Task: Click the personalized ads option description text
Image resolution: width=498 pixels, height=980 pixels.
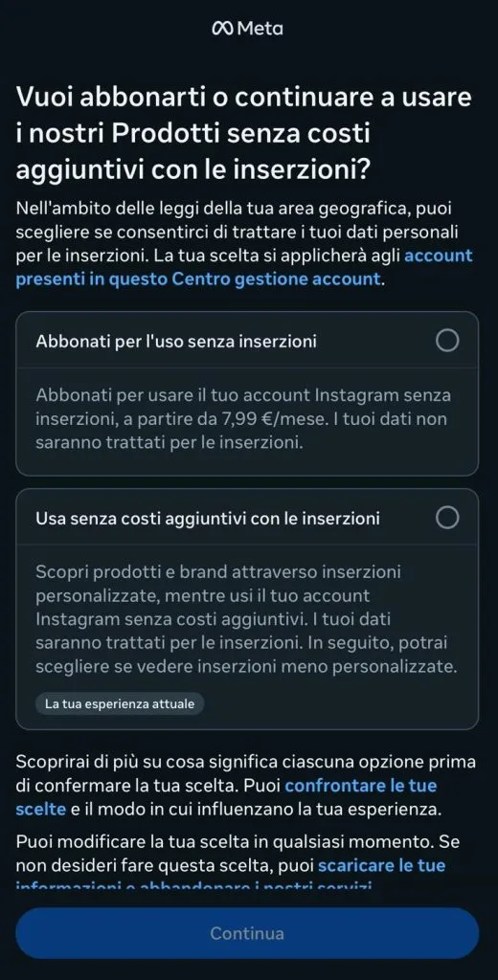Action: 246,619
